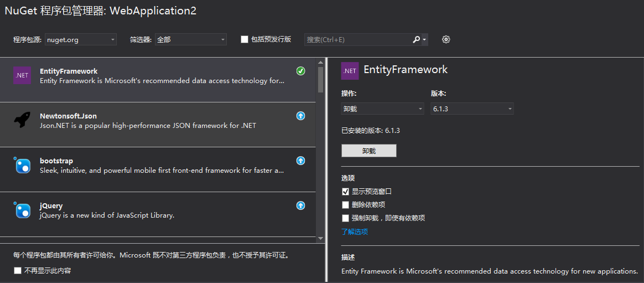
Task: Click Newtonsoft.Json update arrow icon
Action: (300, 116)
